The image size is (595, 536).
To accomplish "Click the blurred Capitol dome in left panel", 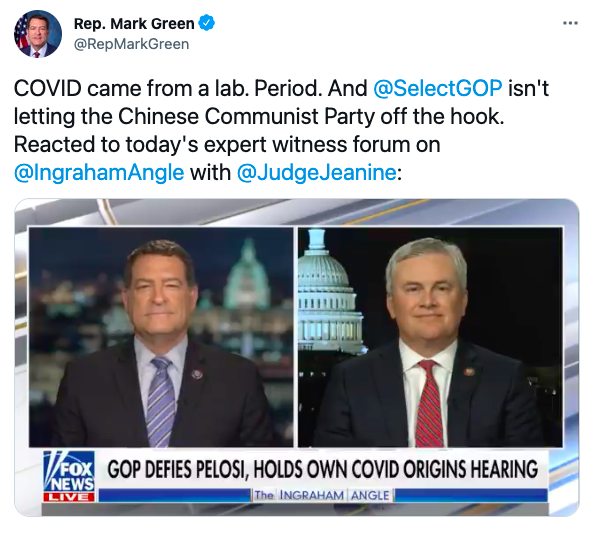I will (247, 275).
